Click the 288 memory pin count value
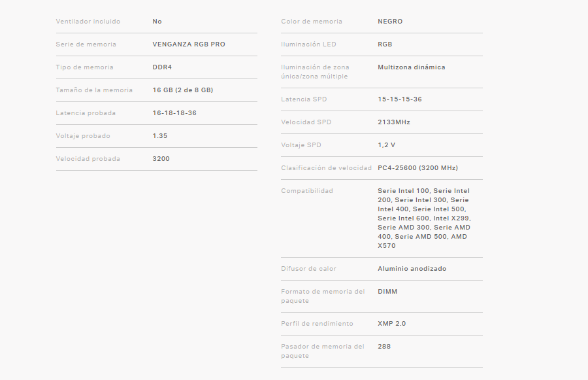This screenshot has width=588, height=380. [x=384, y=347]
